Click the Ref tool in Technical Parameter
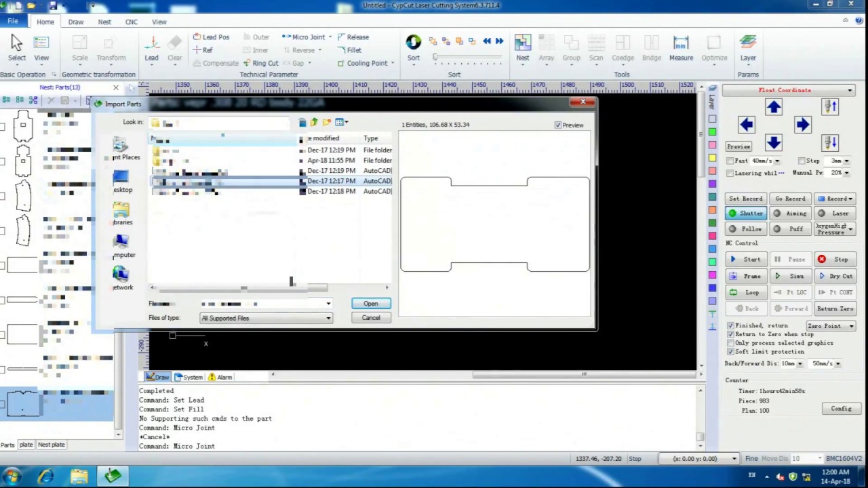 [203, 50]
